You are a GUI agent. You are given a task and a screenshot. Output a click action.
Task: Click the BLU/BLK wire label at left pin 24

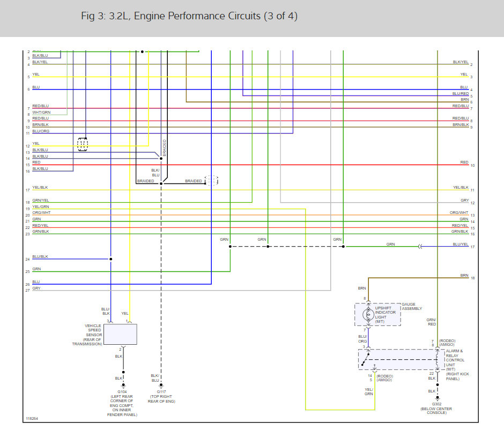click(x=40, y=256)
